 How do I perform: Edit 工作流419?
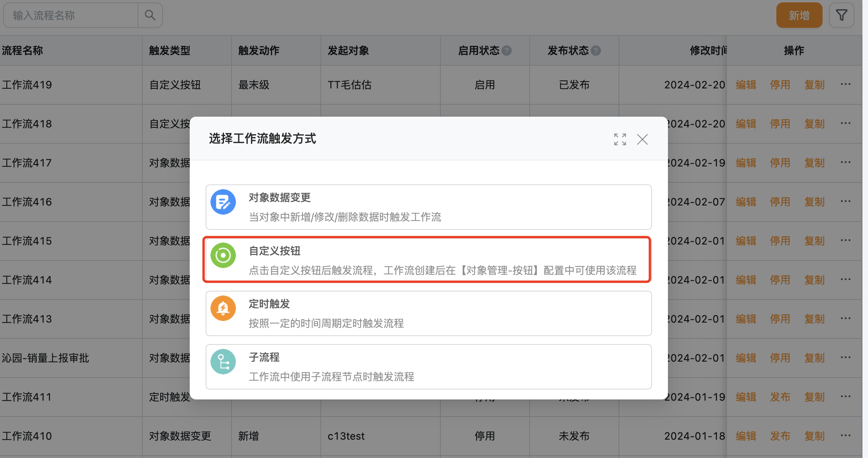(746, 85)
